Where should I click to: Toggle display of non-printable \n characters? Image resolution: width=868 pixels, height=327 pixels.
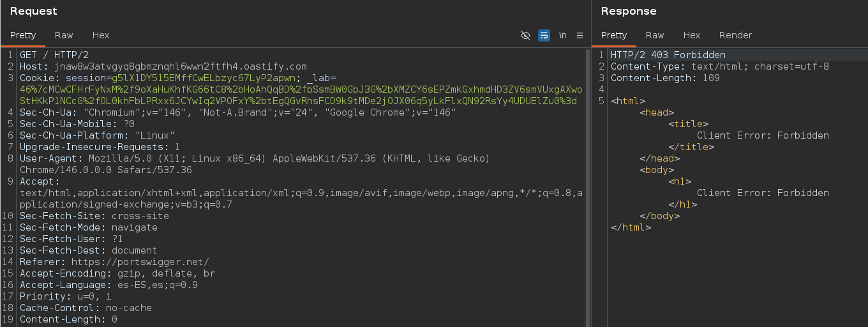pos(562,35)
